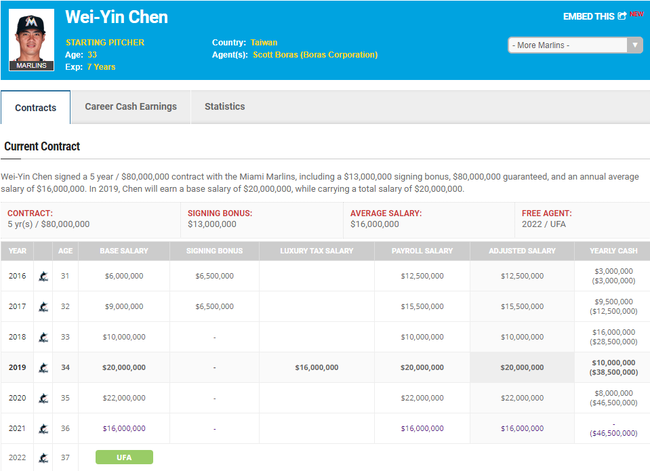
Task: Click the Marlins logo in 2016 row
Action: [44, 276]
